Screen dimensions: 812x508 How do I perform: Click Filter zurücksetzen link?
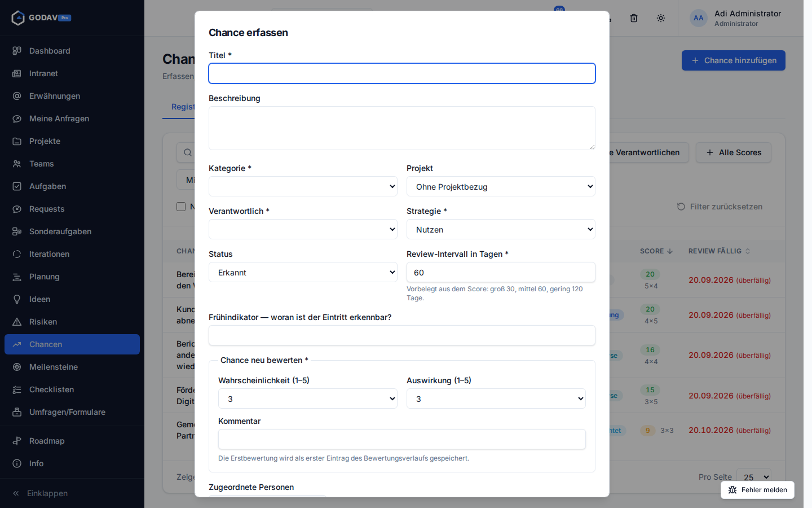(720, 207)
